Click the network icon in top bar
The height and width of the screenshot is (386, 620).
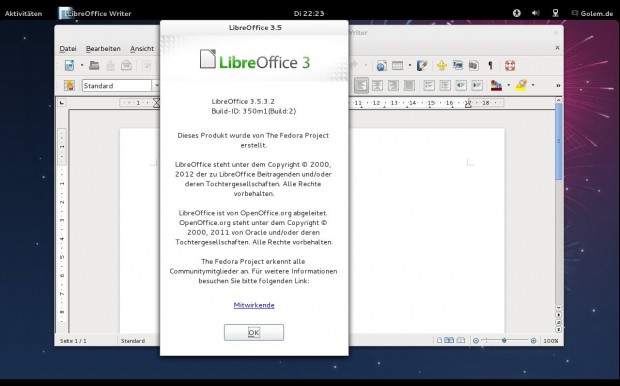556,13
